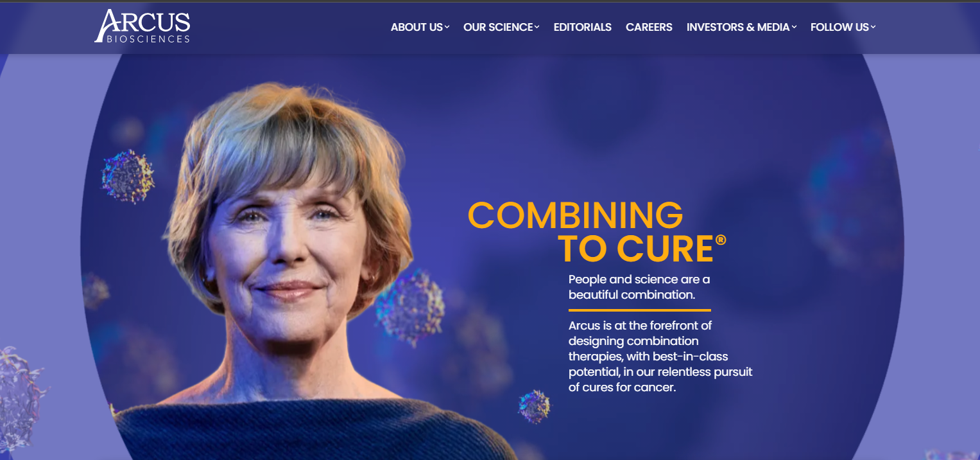Click the 'Arcus is at the forefront' paragraph
The image size is (980, 460).
point(660,357)
